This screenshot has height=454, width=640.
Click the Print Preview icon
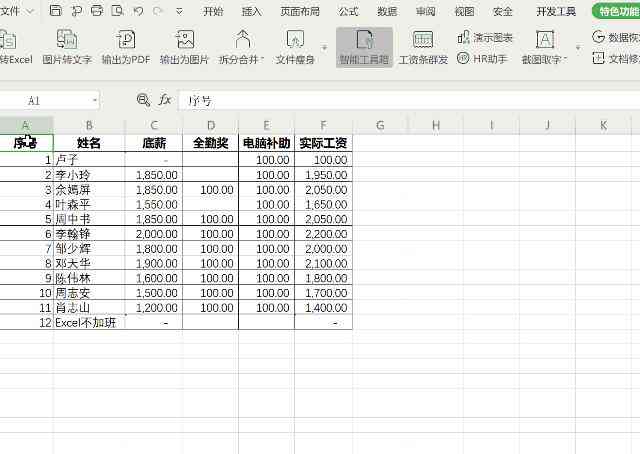coord(118,11)
